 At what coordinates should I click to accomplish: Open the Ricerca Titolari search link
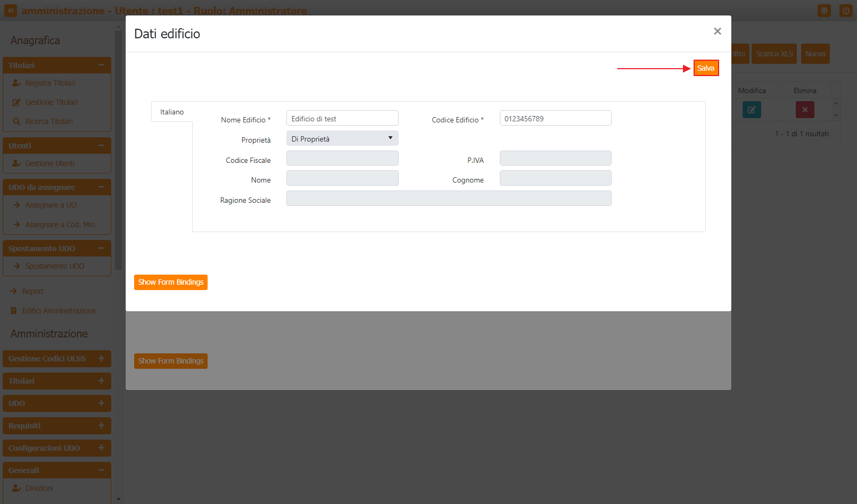point(48,121)
